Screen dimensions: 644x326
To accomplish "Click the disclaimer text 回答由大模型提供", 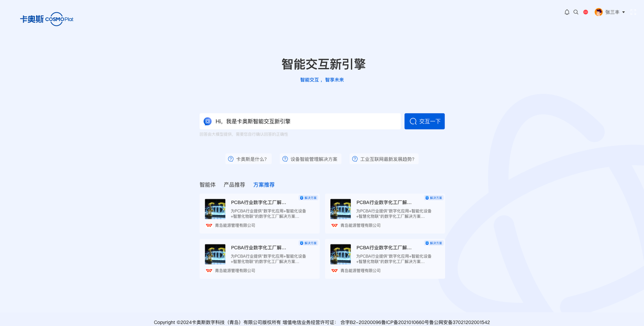I will 244,134.
